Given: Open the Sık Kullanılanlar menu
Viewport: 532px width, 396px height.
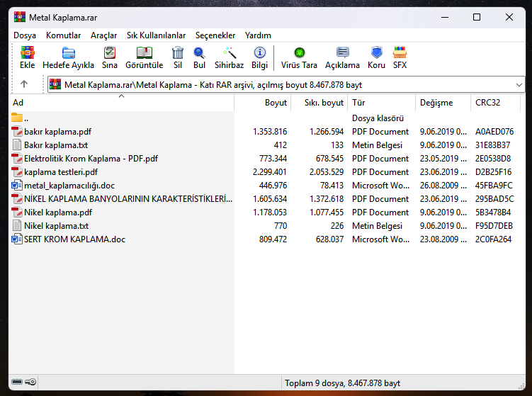Looking at the screenshot, I should (x=156, y=35).
